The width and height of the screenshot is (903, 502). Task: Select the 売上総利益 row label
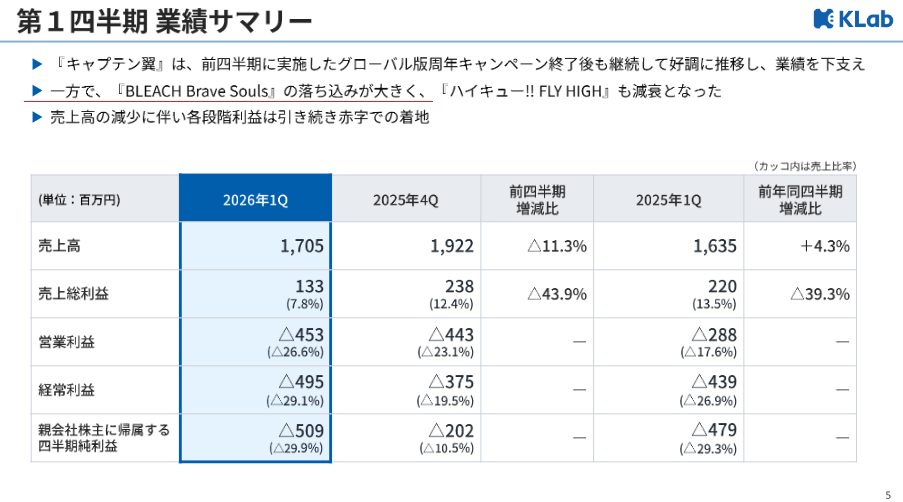click(73, 294)
